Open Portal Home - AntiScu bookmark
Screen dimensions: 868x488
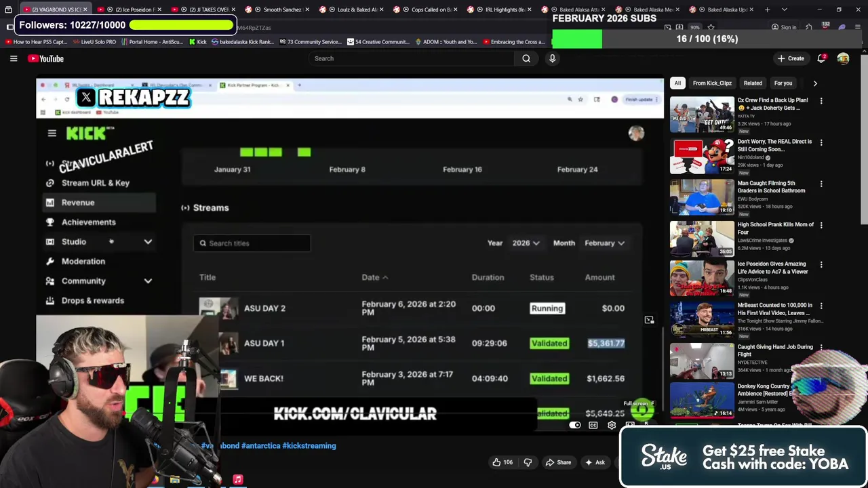(x=152, y=42)
